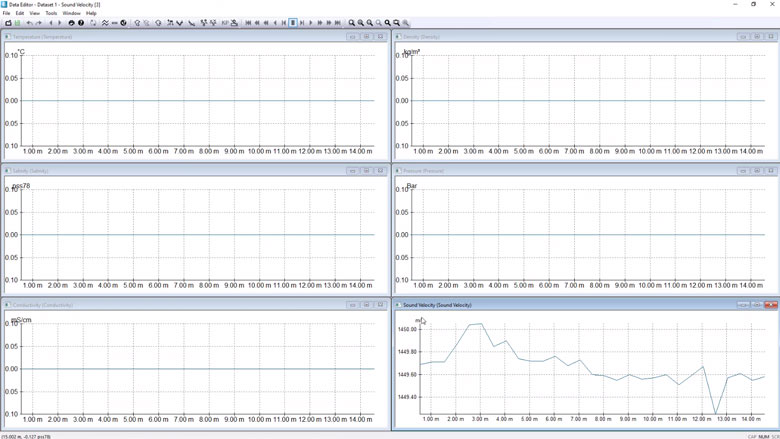Jump to last record navigation icon
The width and height of the screenshot is (780, 439).
[337, 23]
